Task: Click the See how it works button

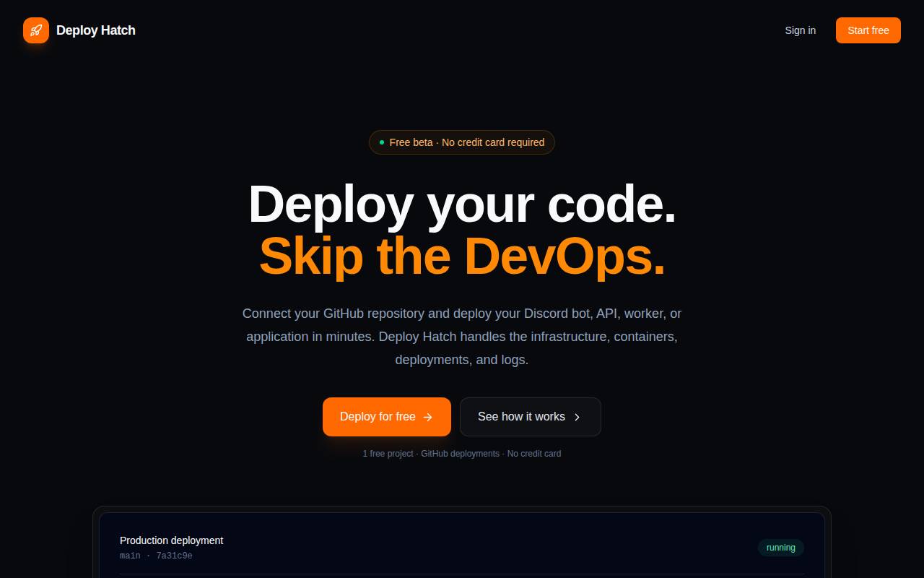Action: point(531,417)
